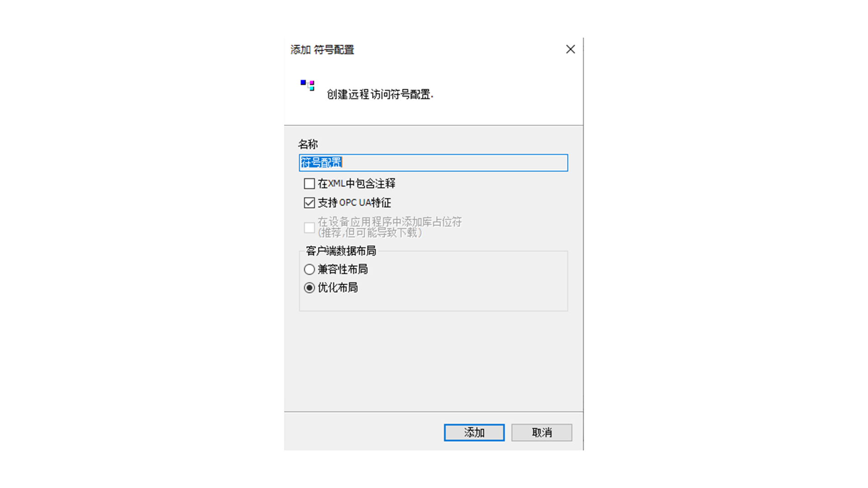The image size is (868, 488).
Task: Click the 在XML中包含注释 label text
Action: point(356,183)
